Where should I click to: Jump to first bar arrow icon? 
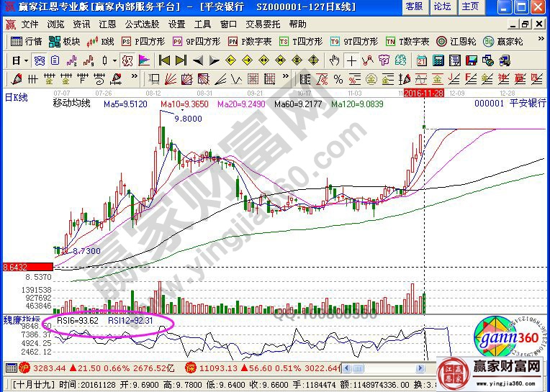164,60
